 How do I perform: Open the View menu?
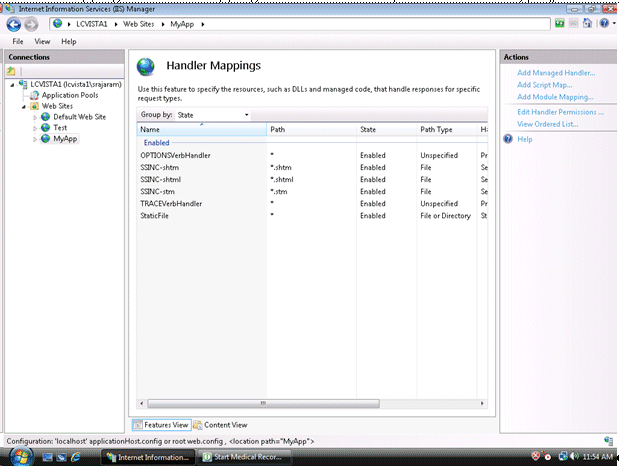point(42,41)
